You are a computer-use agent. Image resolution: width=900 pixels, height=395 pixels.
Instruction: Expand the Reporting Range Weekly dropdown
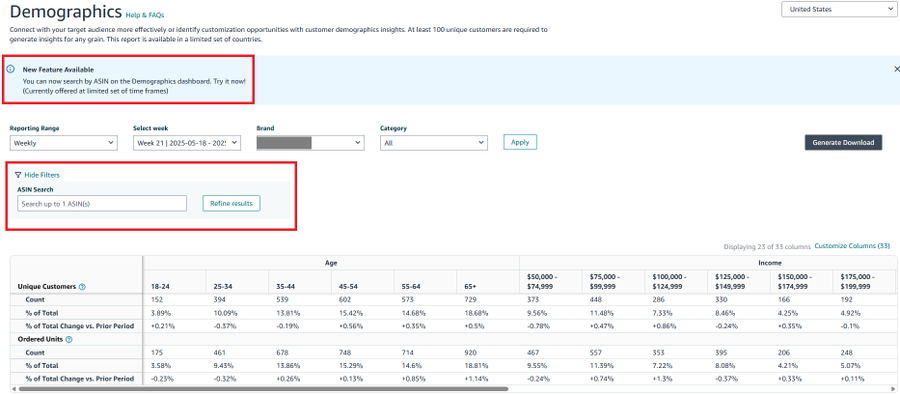coord(63,143)
